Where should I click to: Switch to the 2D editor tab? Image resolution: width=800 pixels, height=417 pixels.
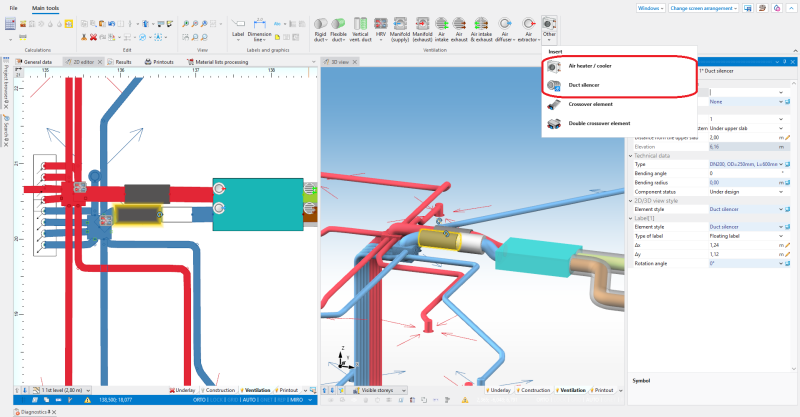coord(83,62)
